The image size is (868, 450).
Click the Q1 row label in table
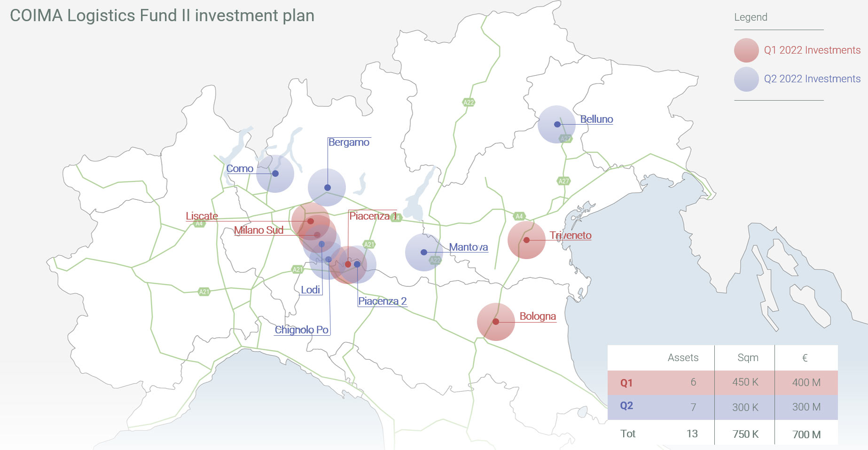pyautogui.click(x=626, y=383)
